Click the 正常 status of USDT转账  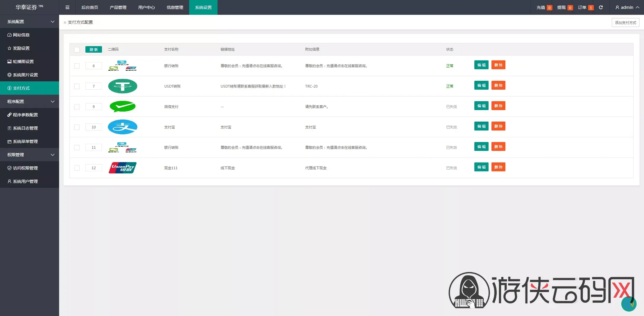[450, 86]
